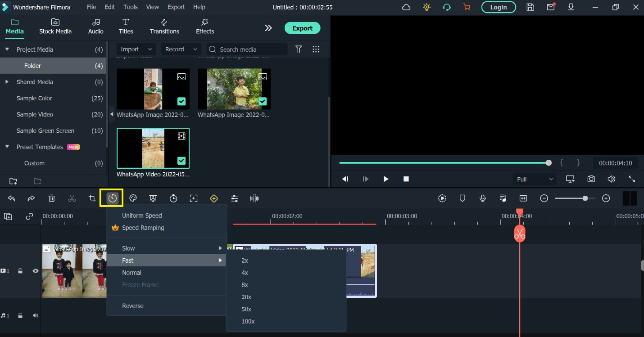Click the zoom out minus icon
The image size is (644, 337).
click(x=544, y=198)
